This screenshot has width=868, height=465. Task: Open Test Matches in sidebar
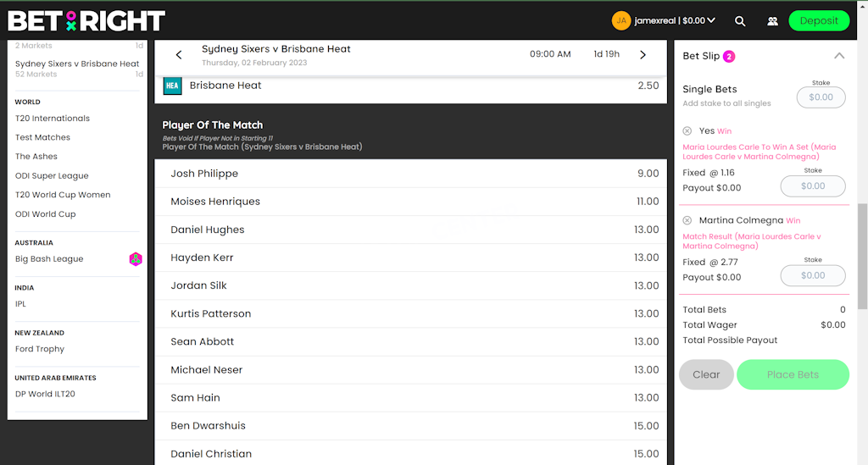coord(42,137)
